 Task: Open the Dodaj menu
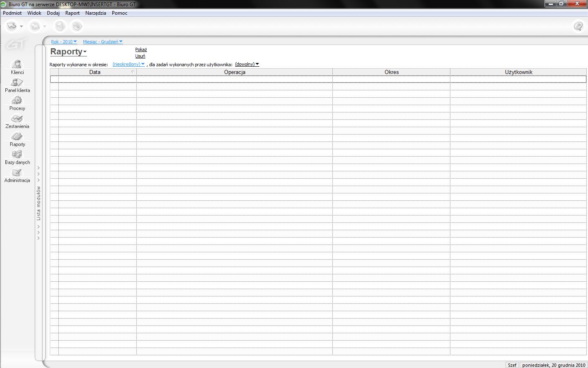point(53,13)
